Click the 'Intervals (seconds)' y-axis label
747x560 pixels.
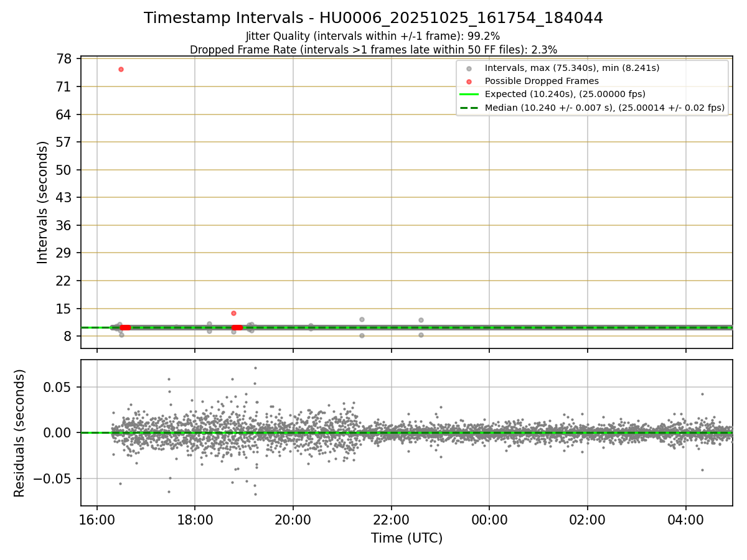point(42,202)
